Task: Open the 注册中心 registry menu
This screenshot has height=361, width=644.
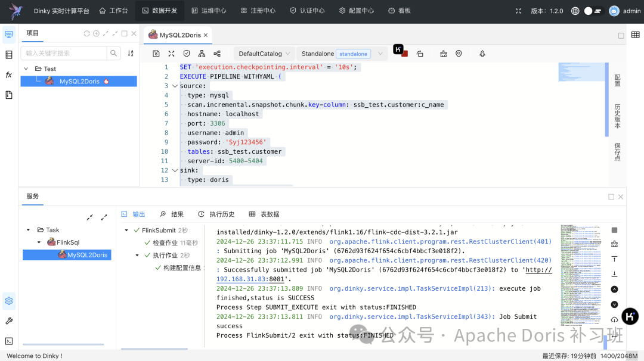Action: pyautogui.click(x=258, y=11)
